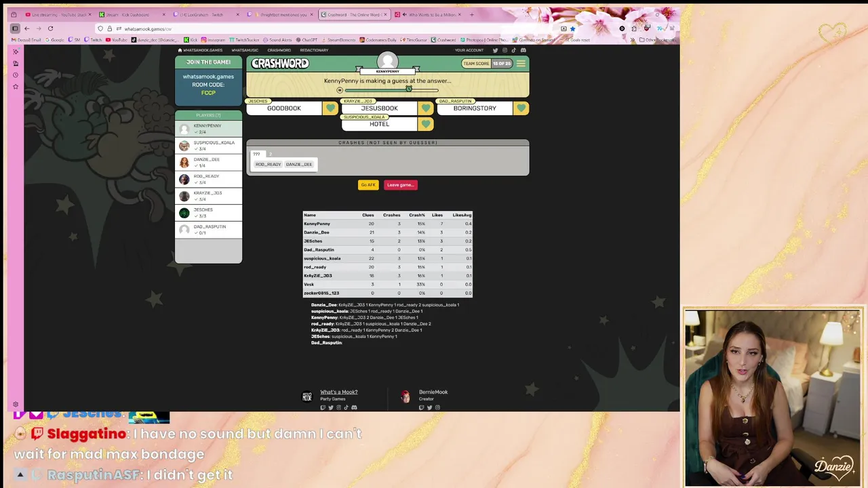This screenshot has width=868, height=488.
Task: Open the ChatGPT bookmark
Action: point(307,40)
